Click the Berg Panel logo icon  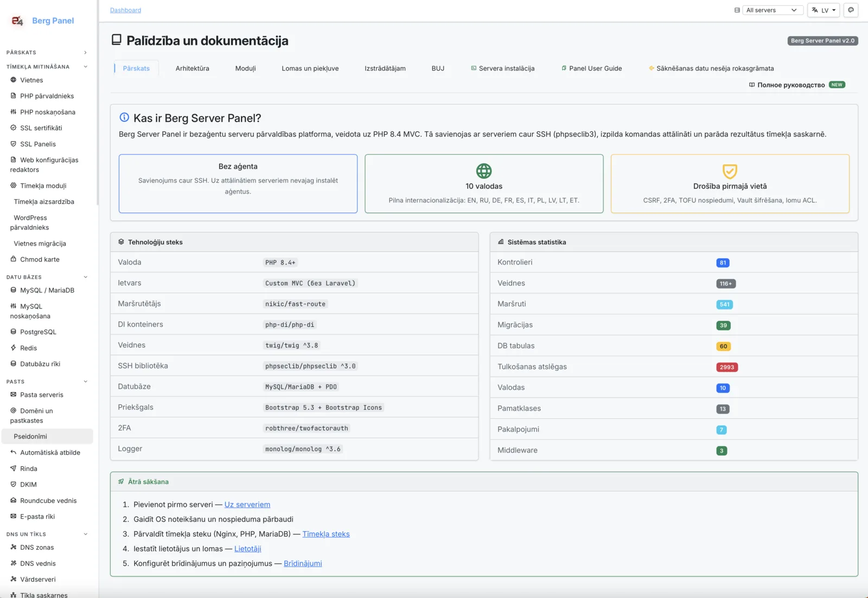(x=17, y=21)
